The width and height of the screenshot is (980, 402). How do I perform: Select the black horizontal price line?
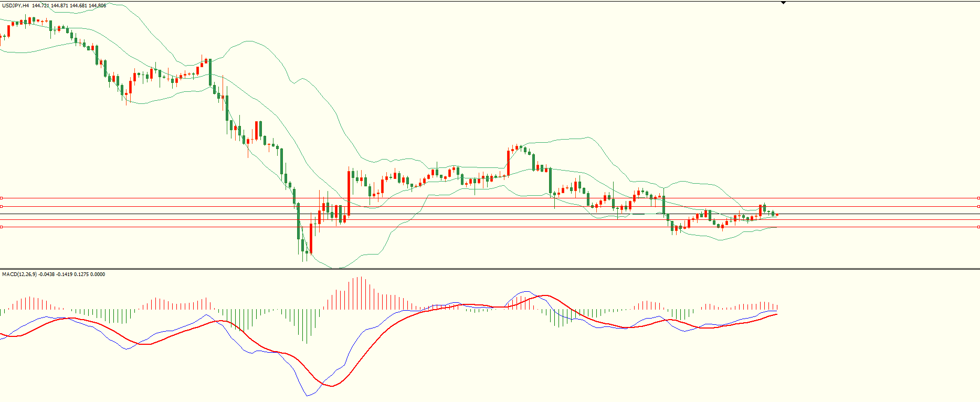(x=472, y=214)
